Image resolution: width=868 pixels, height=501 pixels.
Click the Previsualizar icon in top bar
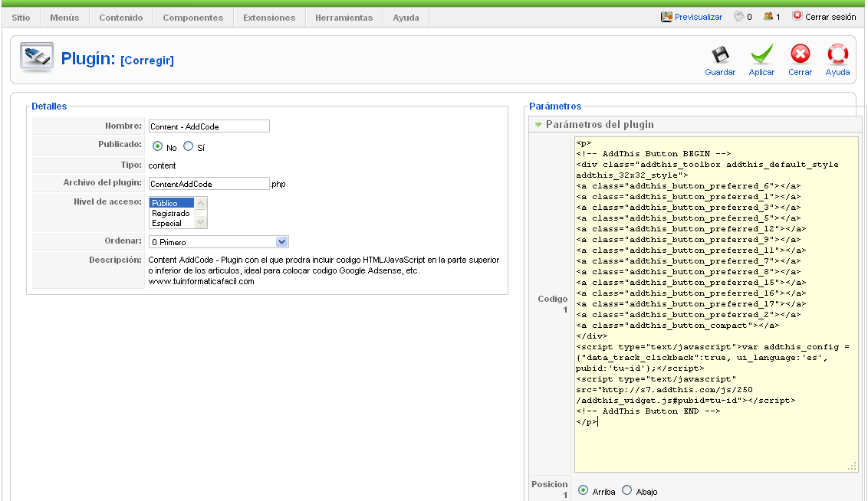click(666, 17)
